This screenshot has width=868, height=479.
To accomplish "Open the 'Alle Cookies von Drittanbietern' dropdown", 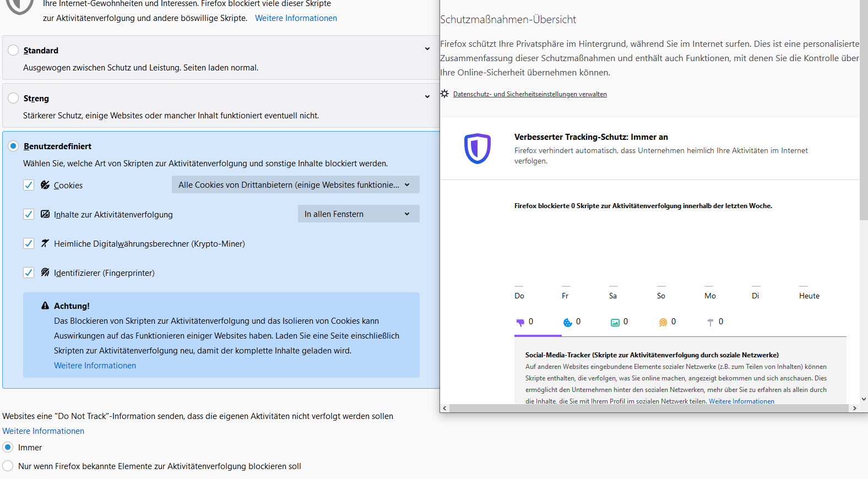I will 296,184.
